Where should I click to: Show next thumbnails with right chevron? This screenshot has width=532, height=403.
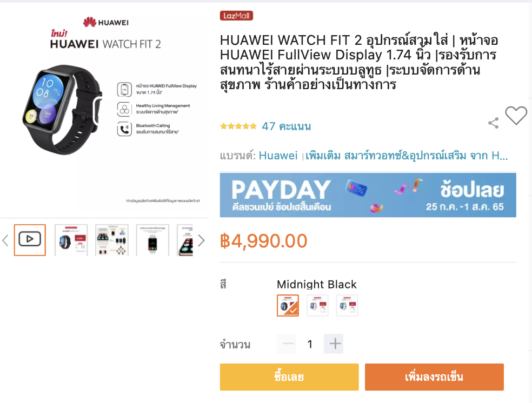[x=201, y=240]
